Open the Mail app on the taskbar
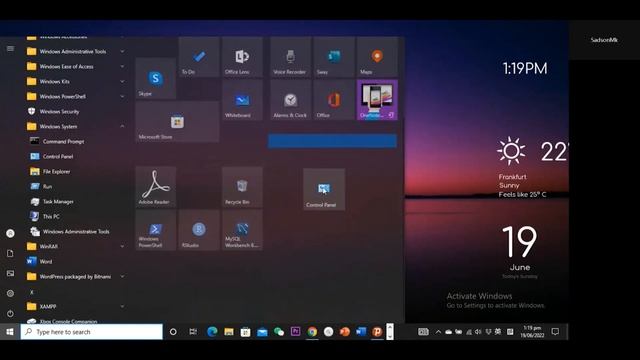The width and height of the screenshot is (640, 360). coord(262,332)
